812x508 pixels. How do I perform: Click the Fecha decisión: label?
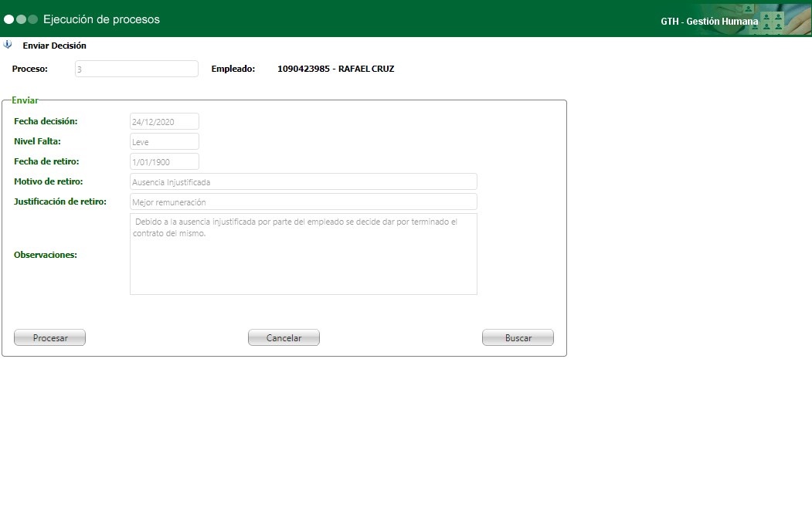(x=46, y=121)
